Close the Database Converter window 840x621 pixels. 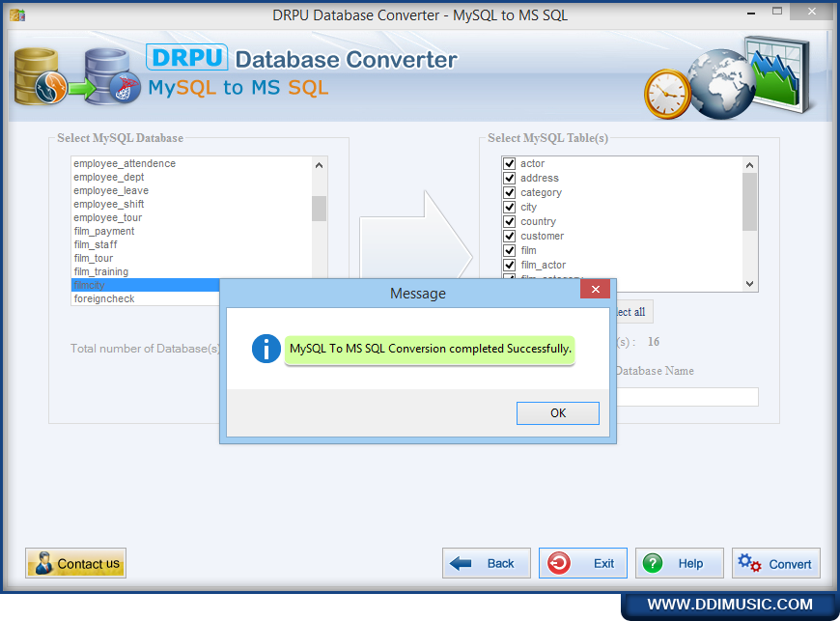(x=812, y=12)
